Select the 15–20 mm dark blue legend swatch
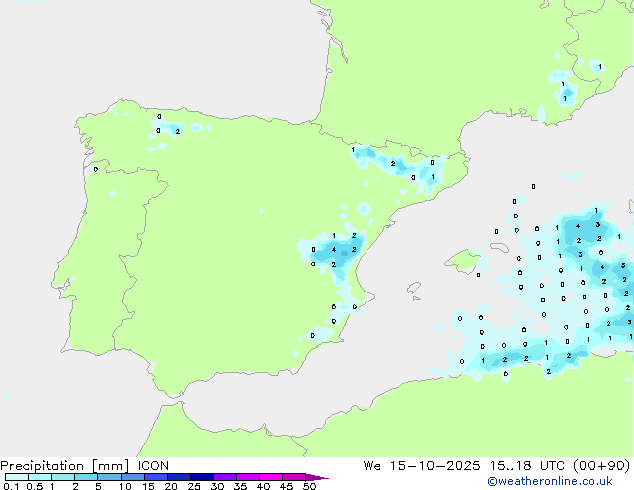The height and width of the screenshot is (490, 634). [x=158, y=478]
